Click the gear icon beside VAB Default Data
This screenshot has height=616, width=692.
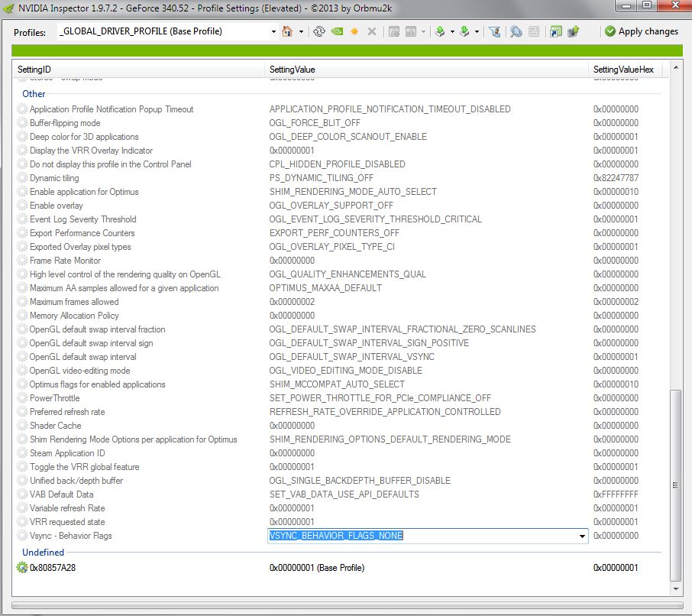[x=22, y=494]
